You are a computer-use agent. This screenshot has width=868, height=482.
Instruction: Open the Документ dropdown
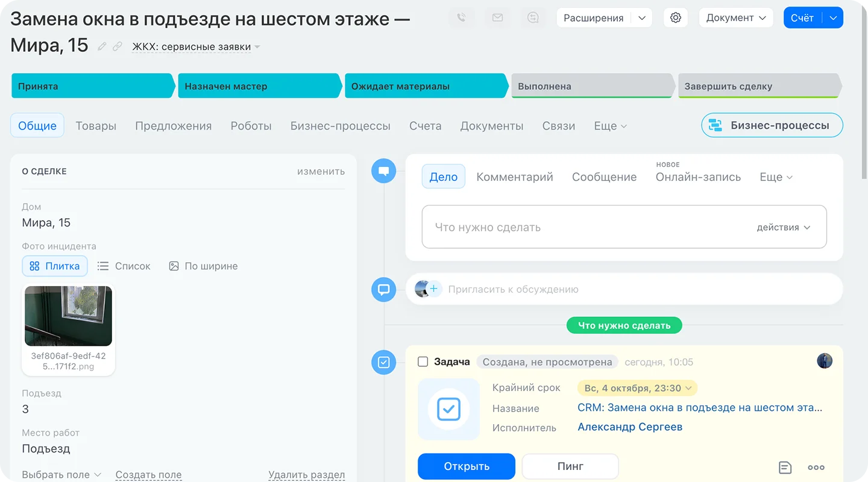[x=736, y=18]
